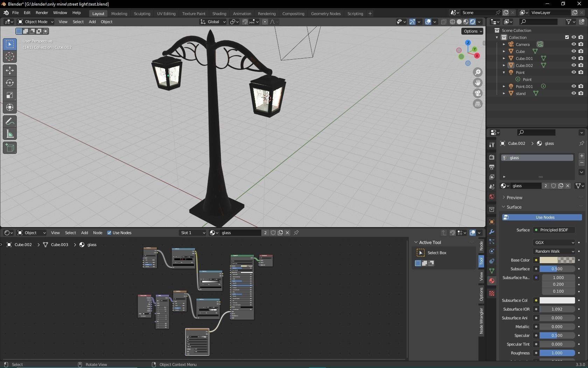Image resolution: width=588 pixels, height=368 pixels.
Task: Collapse the Point light hierarchy
Action: pyautogui.click(x=504, y=73)
